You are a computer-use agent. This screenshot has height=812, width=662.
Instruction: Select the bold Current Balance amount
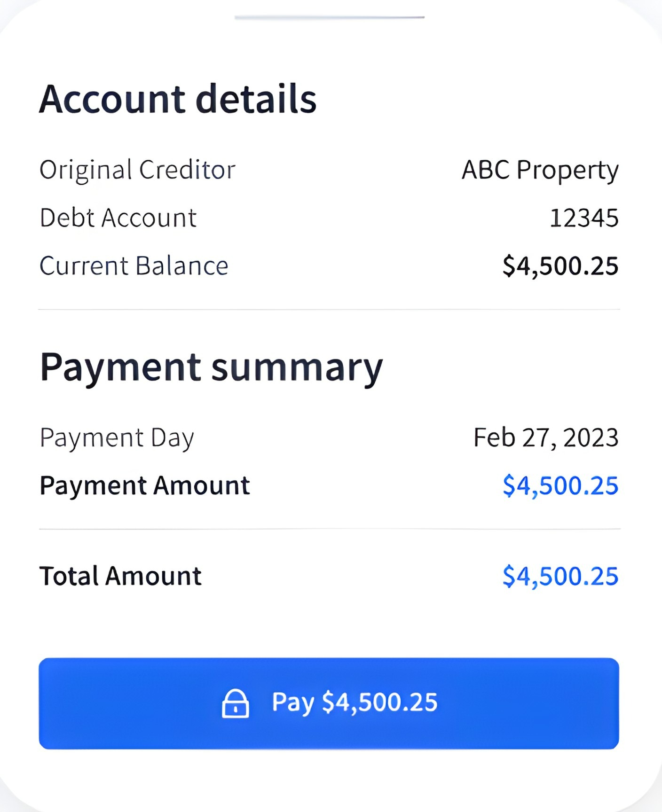560,266
